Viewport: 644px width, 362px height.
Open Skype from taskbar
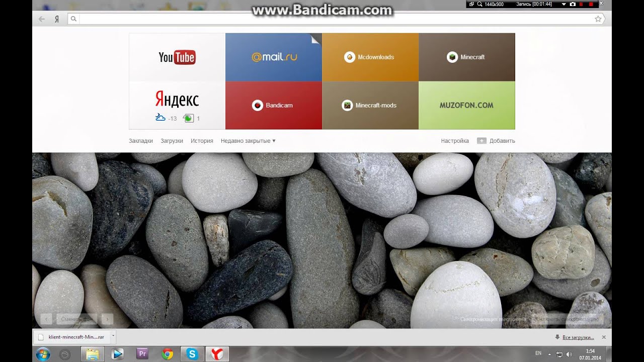click(192, 354)
